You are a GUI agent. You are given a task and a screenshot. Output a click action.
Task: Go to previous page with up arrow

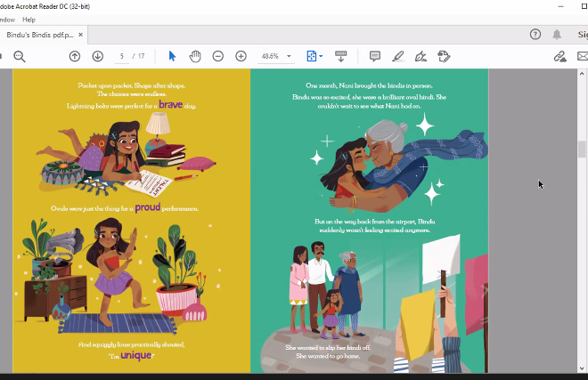(75, 56)
